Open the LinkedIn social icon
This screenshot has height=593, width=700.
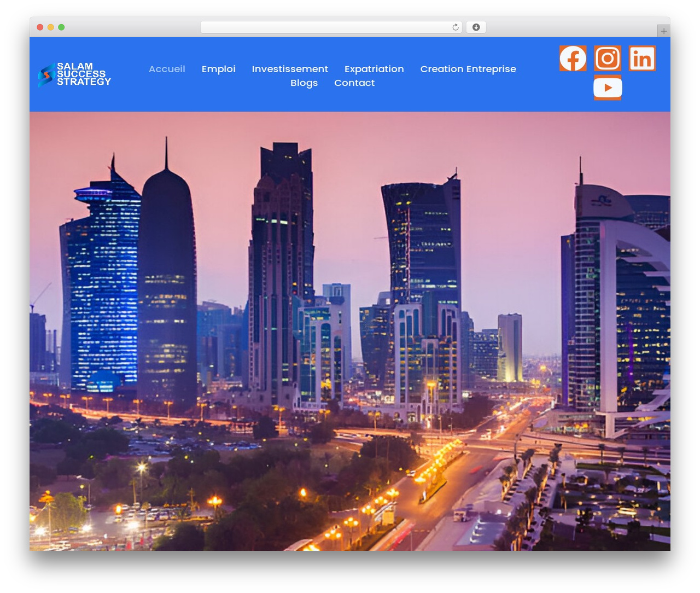(642, 59)
